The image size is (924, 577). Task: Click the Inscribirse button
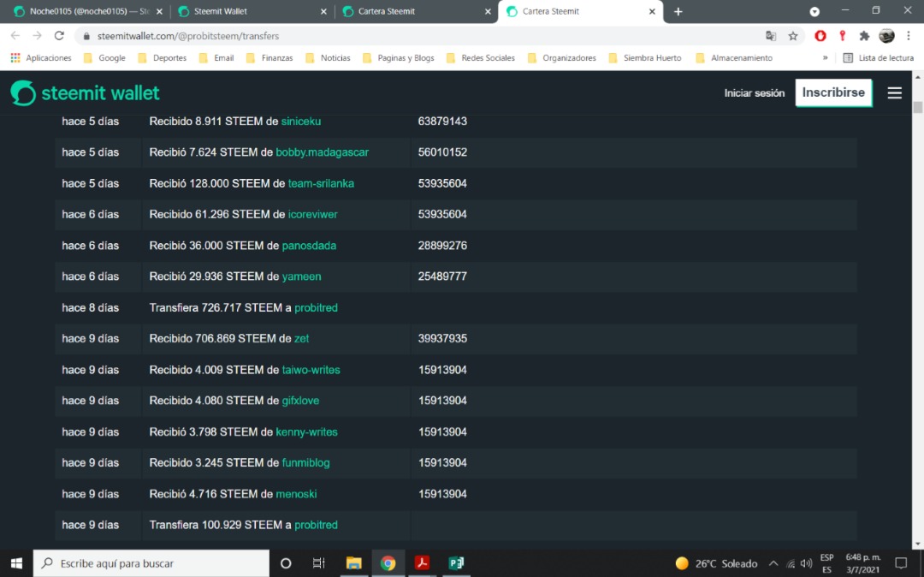tap(833, 92)
